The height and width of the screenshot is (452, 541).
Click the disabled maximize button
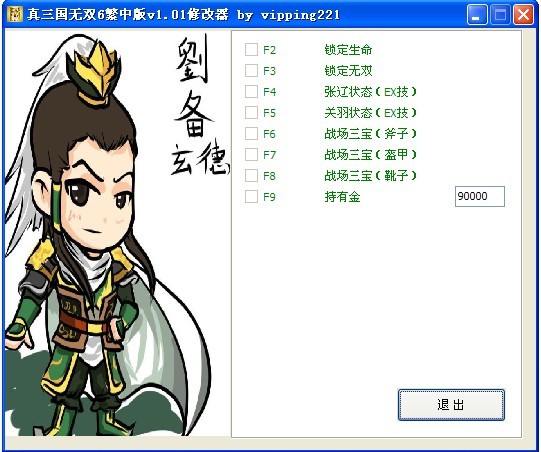pos(500,14)
